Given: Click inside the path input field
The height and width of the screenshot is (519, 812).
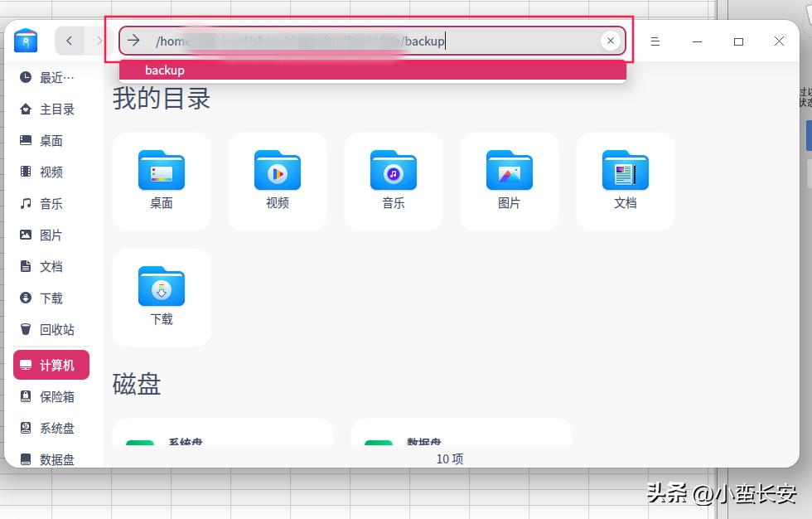Looking at the screenshot, I should pos(373,40).
